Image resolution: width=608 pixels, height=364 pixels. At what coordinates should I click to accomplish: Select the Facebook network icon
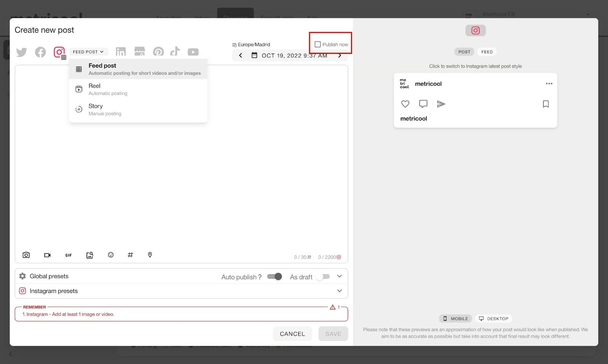(40, 52)
